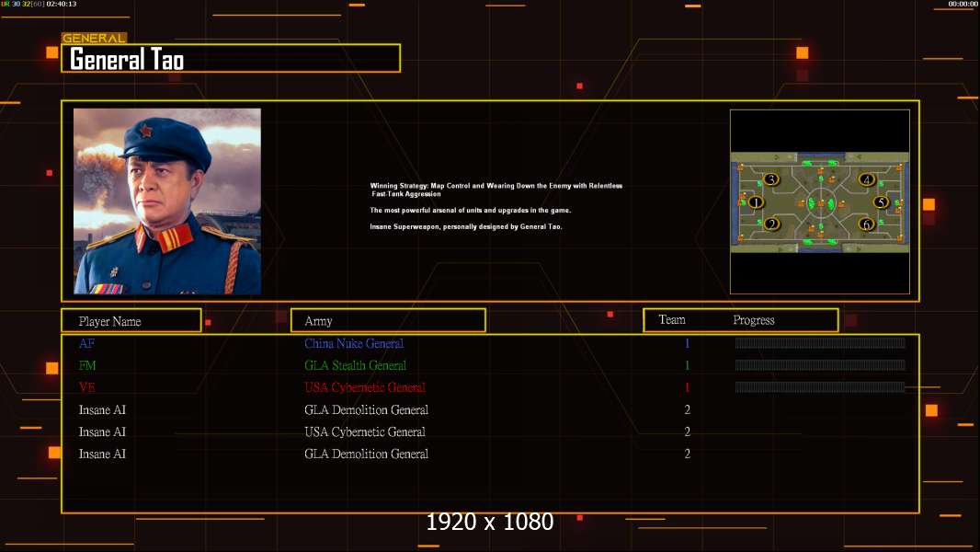Select player name VE
The image size is (980, 552).
86,387
